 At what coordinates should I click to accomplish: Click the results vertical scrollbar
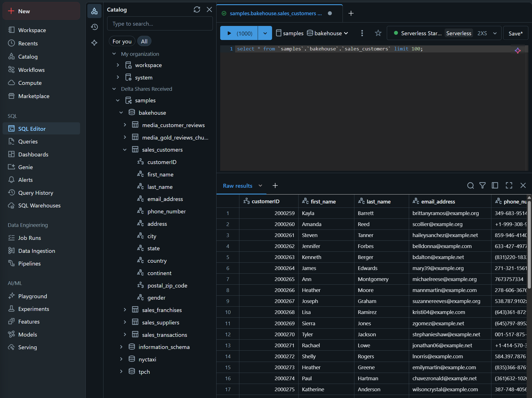tap(529, 245)
